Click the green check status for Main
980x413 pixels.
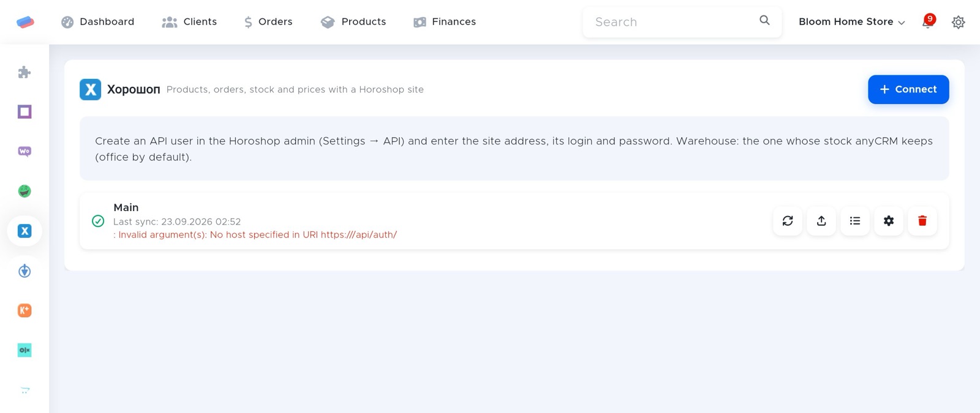pyautogui.click(x=98, y=221)
